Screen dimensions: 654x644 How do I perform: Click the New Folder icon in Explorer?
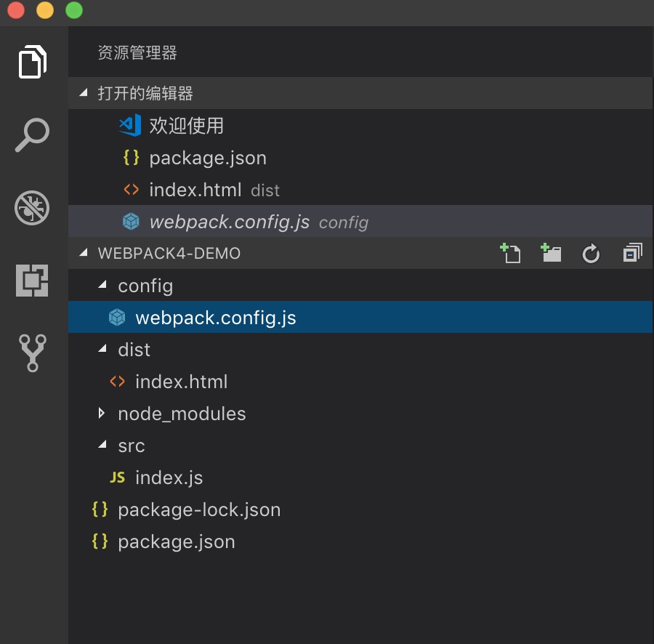551,253
